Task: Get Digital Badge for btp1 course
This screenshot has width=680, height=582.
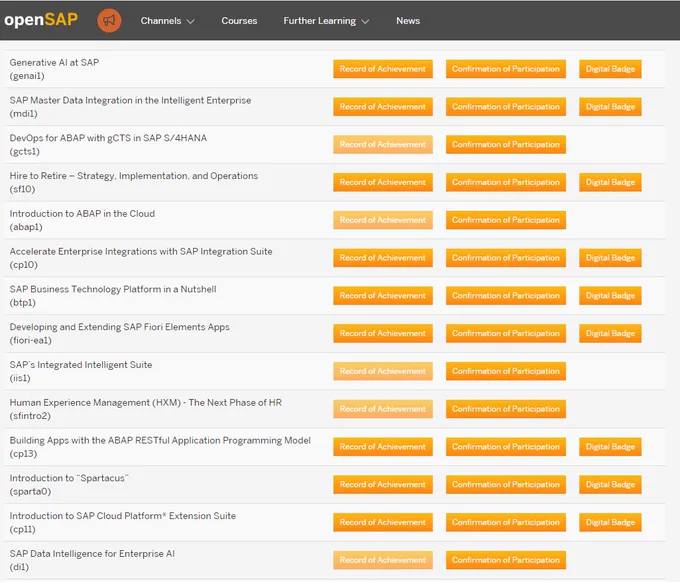Action: click(x=610, y=295)
